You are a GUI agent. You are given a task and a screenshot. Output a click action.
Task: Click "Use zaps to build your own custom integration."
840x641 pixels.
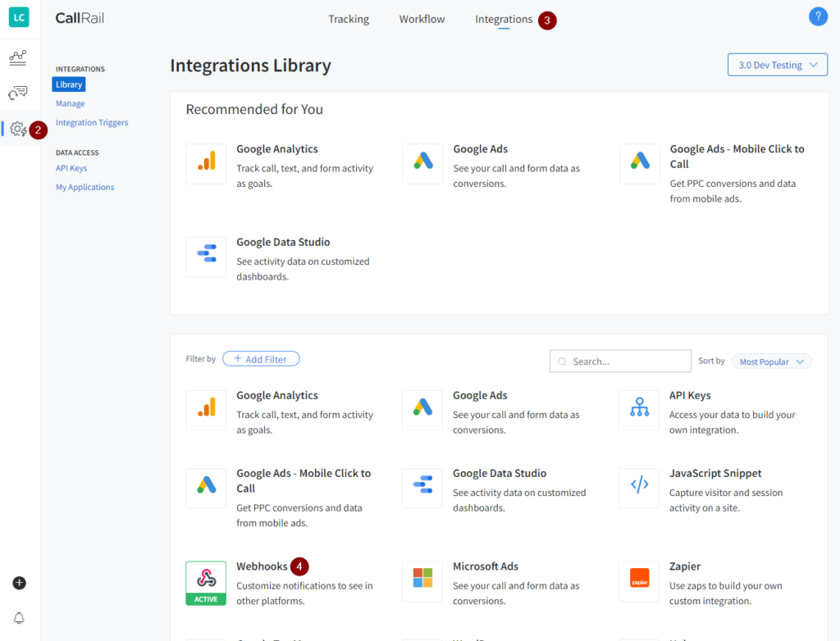725,593
